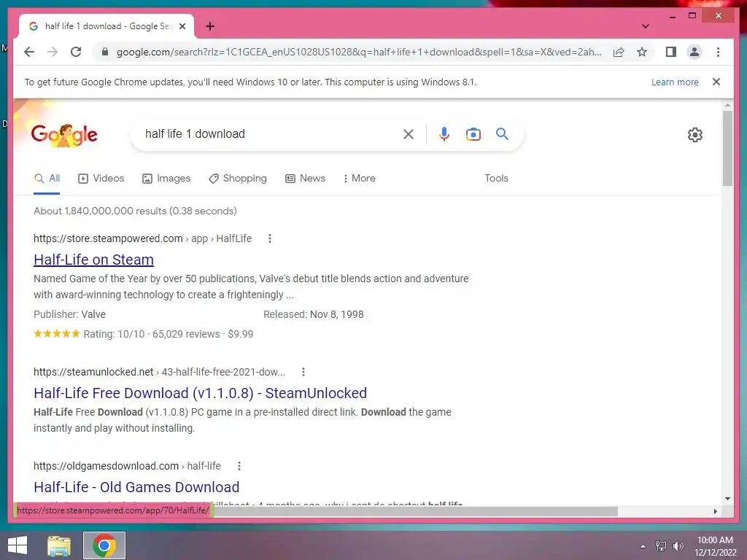The height and width of the screenshot is (560, 747).
Task: Open tab search chevron in title bar
Action: pos(646,26)
